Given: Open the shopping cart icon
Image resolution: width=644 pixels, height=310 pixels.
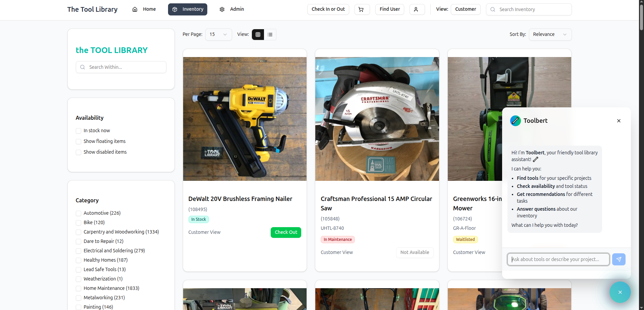Looking at the screenshot, I should click(362, 9).
